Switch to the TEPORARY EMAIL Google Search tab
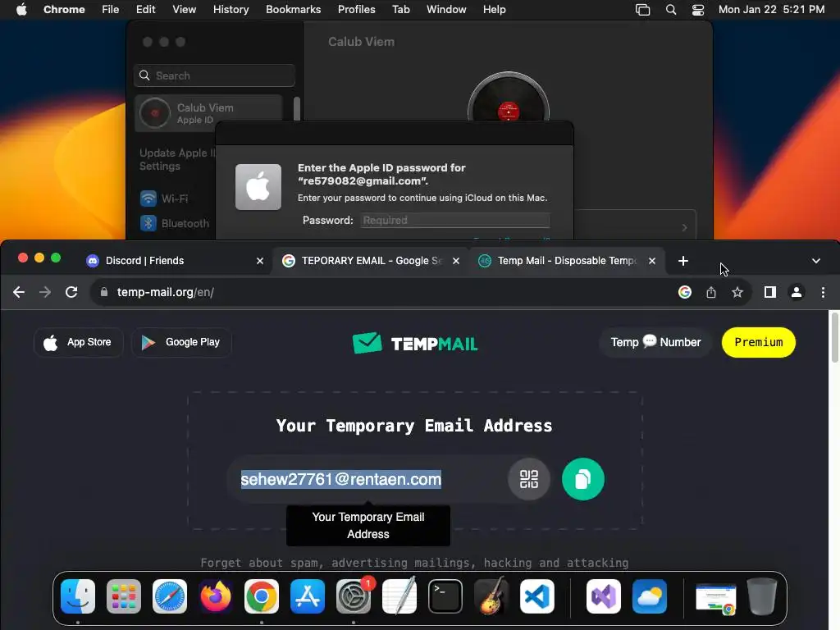This screenshot has height=630, width=840. (372, 261)
